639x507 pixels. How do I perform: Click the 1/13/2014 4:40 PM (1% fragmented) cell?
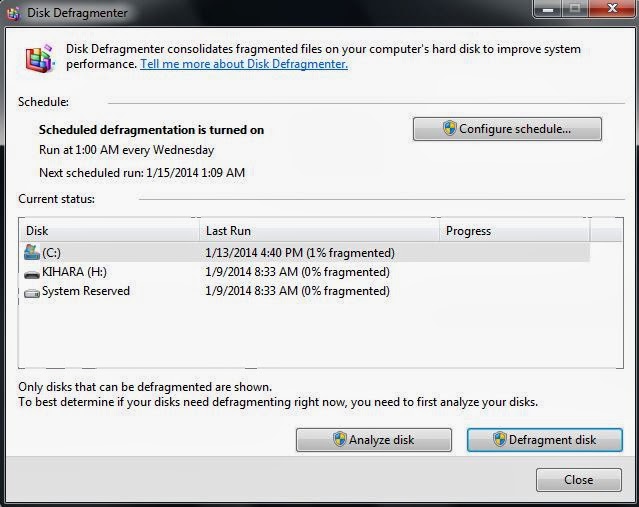(x=300, y=253)
